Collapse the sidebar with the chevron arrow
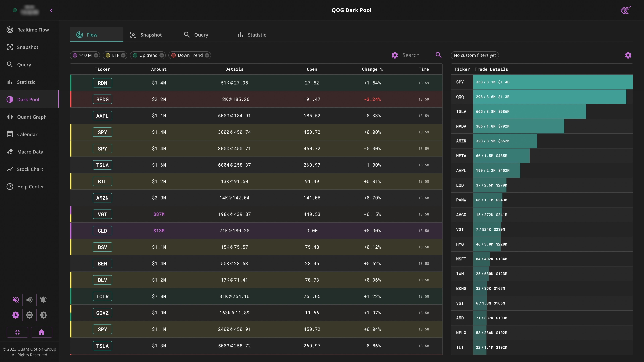 coord(51,10)
